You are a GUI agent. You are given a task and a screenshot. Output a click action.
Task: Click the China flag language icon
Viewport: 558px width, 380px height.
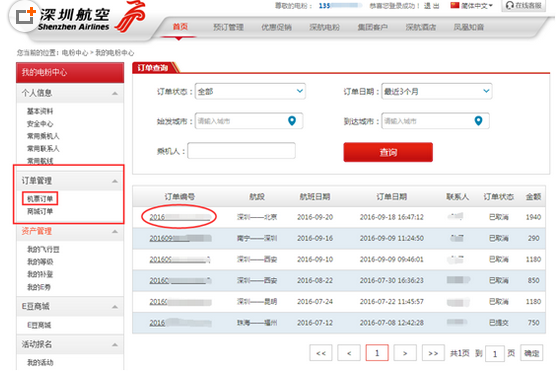tap(454, 5)
